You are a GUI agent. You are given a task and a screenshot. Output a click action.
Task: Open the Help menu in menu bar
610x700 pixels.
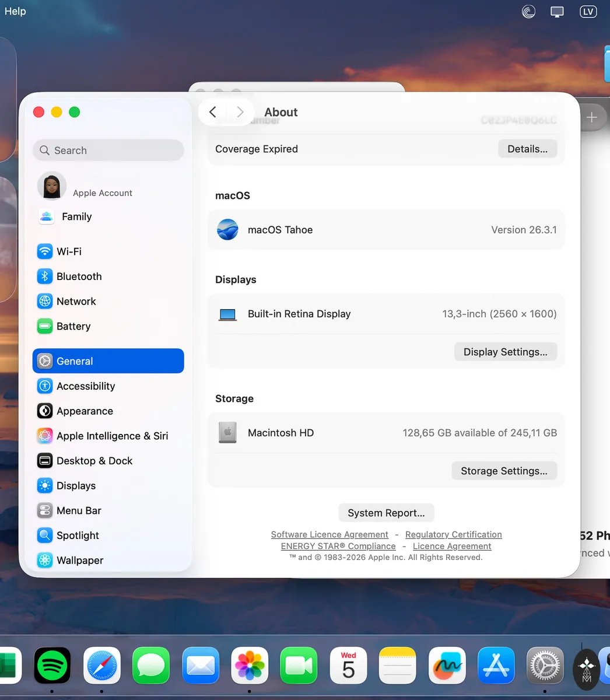pos(15,11)
